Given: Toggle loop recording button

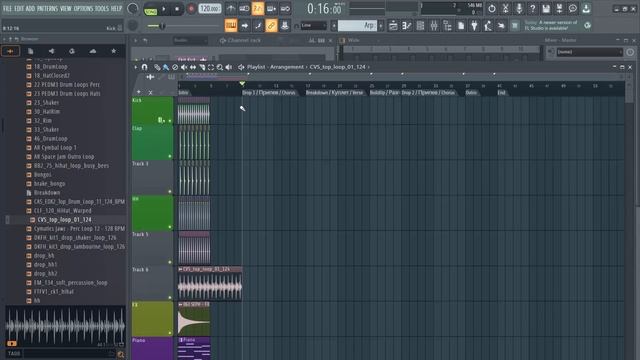Looking at the screenshot, I should point(285,9).
